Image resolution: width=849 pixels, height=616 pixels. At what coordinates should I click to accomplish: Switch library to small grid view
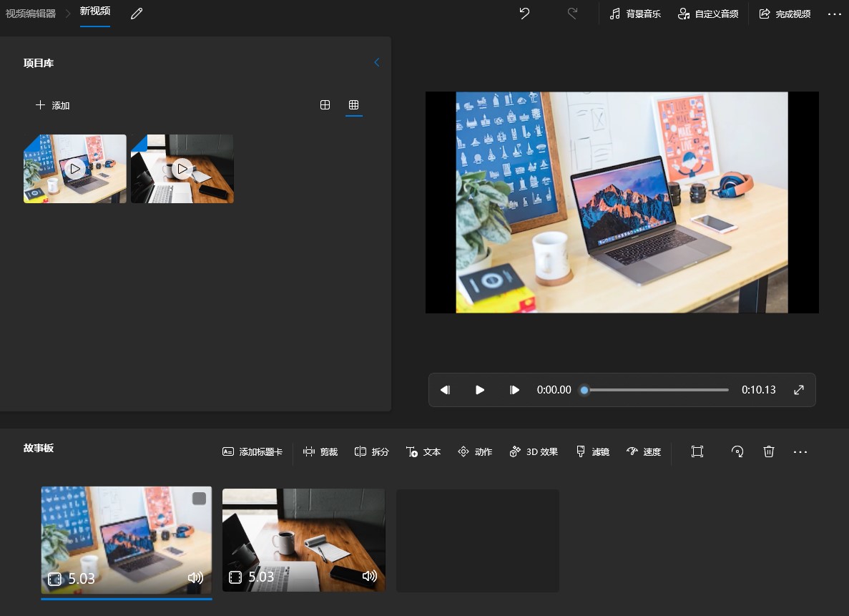coord(353,105)
